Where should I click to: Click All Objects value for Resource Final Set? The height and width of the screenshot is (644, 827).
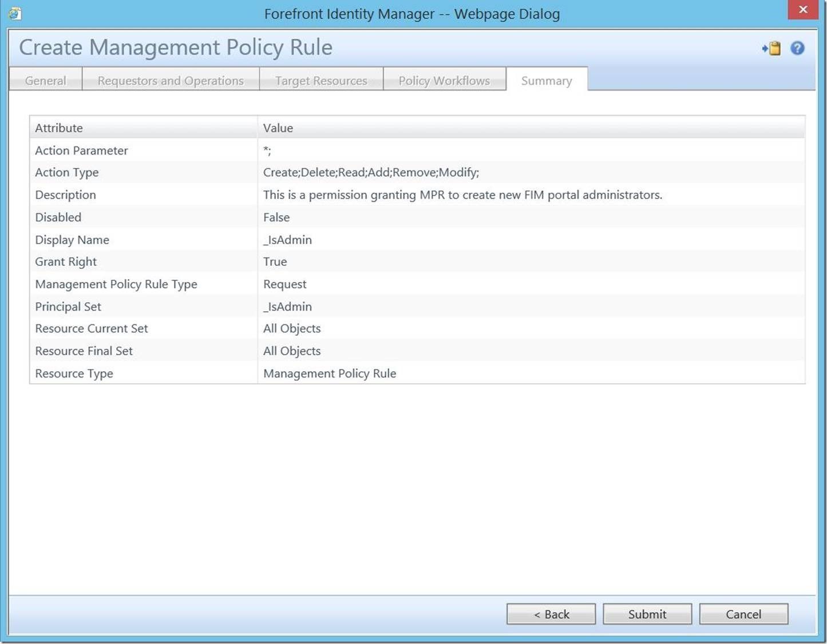292,351
